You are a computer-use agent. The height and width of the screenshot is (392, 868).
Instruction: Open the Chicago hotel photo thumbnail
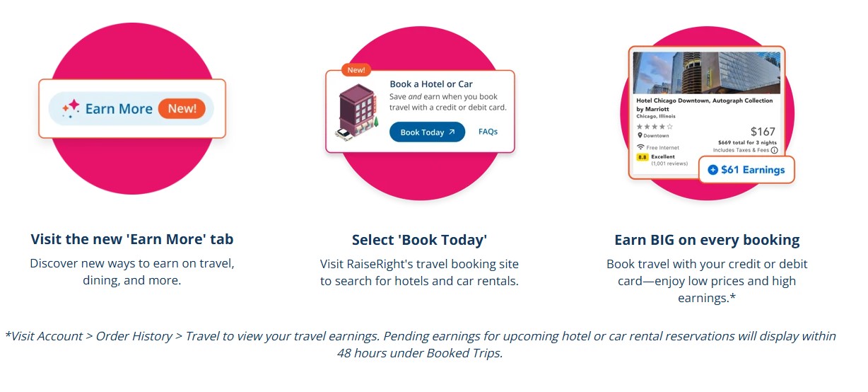[706, 73]
